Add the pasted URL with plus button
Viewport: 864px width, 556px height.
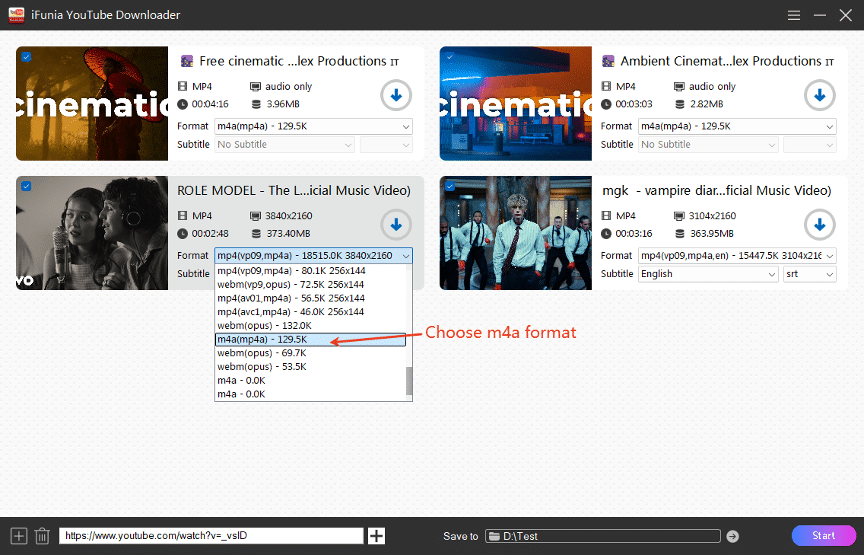point(376,536)
